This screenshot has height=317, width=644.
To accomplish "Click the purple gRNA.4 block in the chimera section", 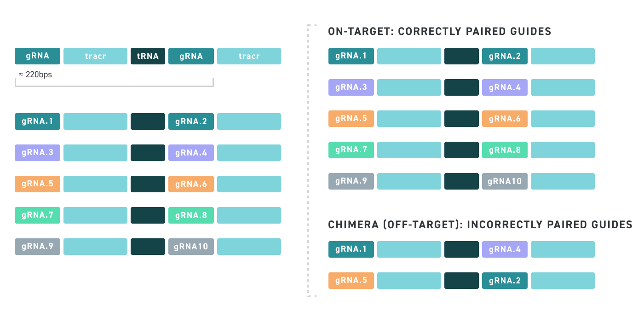I will (505, 249).
